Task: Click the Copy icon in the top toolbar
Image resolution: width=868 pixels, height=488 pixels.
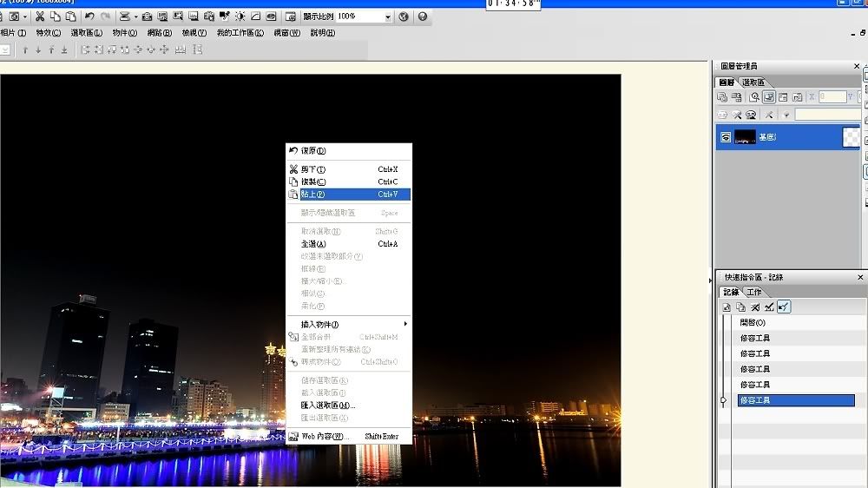Action: tap(56, 16)
